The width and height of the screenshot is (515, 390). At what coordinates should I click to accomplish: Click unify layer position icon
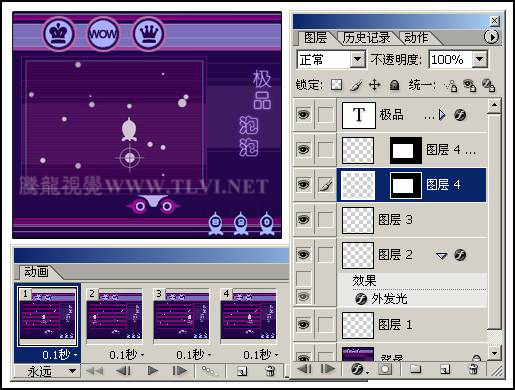[451, 85]
